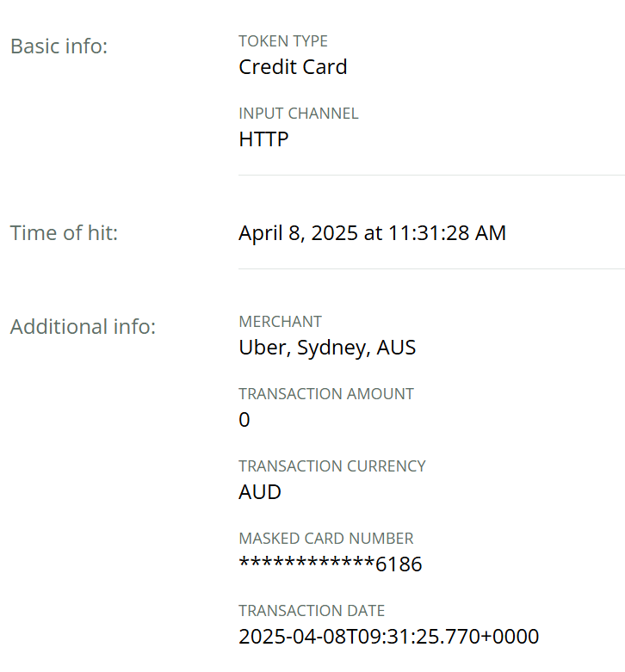The width and height of the screenshot is (625, 672).
Task: Select the "Credit Card" token type value
Action: tap(293, 67)
